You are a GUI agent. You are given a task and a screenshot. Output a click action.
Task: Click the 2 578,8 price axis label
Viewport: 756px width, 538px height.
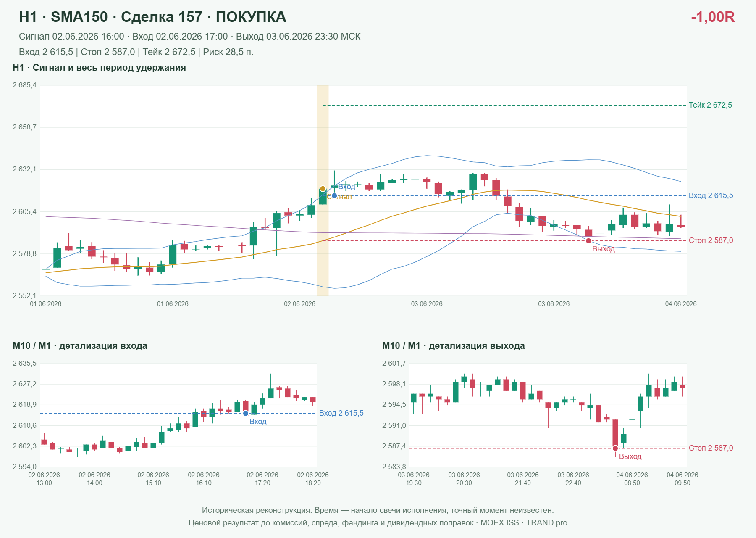24,254
